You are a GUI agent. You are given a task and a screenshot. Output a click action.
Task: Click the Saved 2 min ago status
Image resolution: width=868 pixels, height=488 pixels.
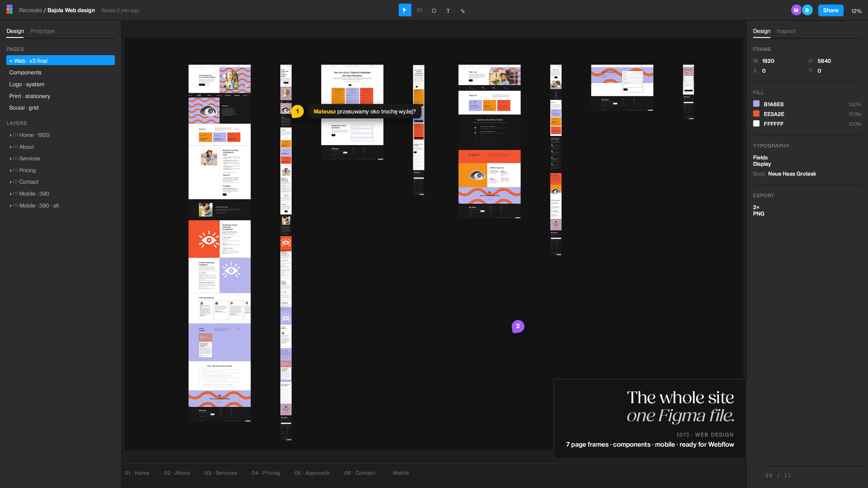pos(120,10)
